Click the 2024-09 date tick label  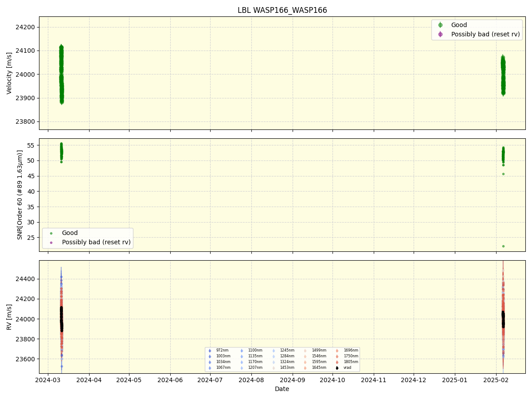coord(293,380)
